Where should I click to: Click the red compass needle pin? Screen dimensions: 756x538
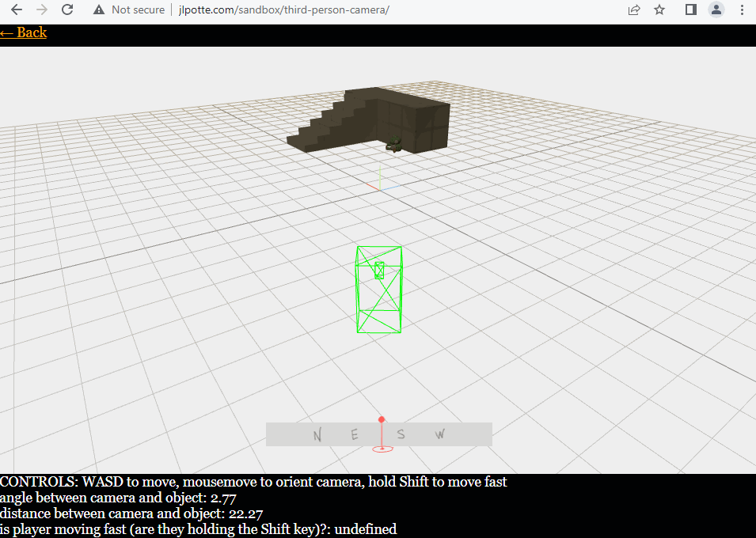point(382,434)
